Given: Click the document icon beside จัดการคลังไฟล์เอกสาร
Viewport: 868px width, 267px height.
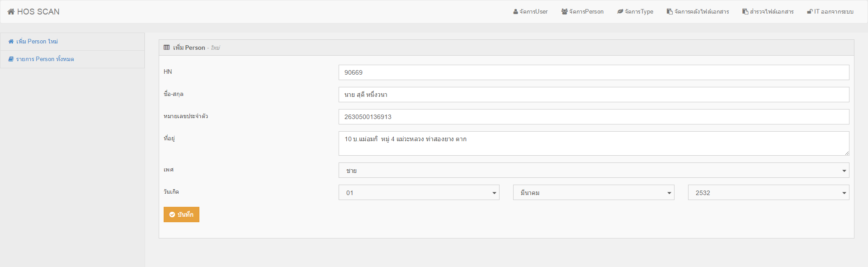Looking at the screenshot, I should click(x=670, y=12).
